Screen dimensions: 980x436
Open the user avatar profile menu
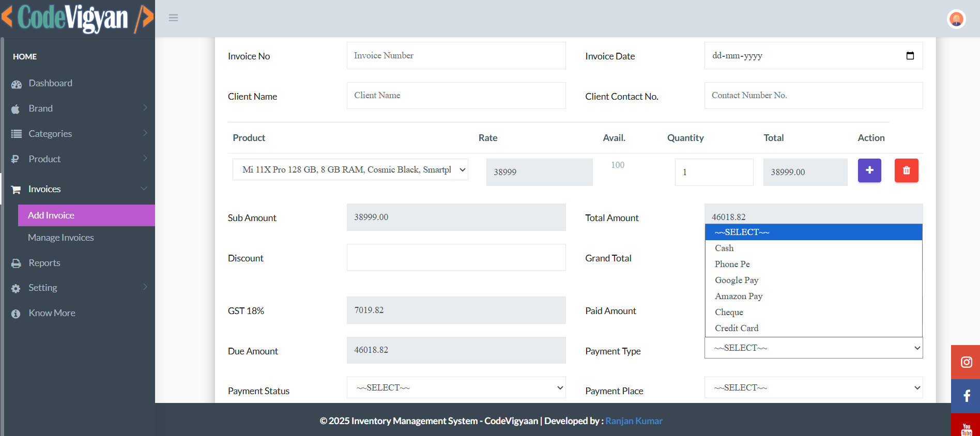pos(956,19)
